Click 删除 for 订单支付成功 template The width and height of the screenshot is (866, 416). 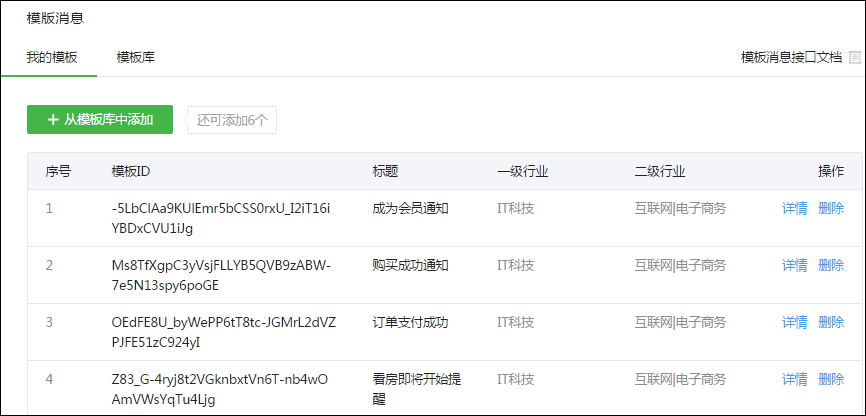point(831,322)
